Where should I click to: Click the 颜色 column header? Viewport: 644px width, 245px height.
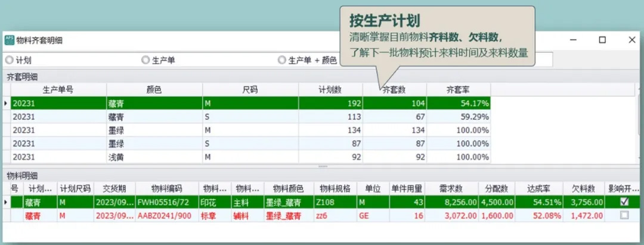[154, 89]
